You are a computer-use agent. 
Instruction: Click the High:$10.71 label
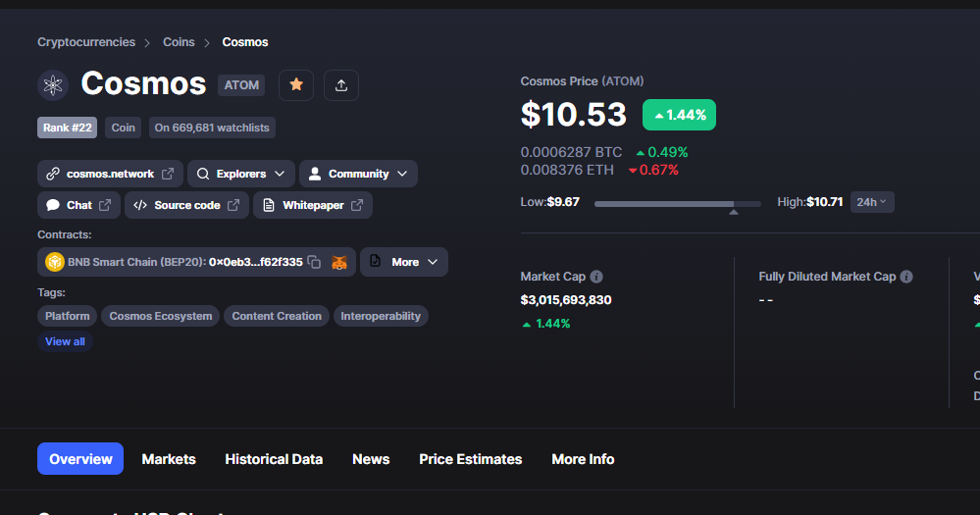click(x=810, y=202)
